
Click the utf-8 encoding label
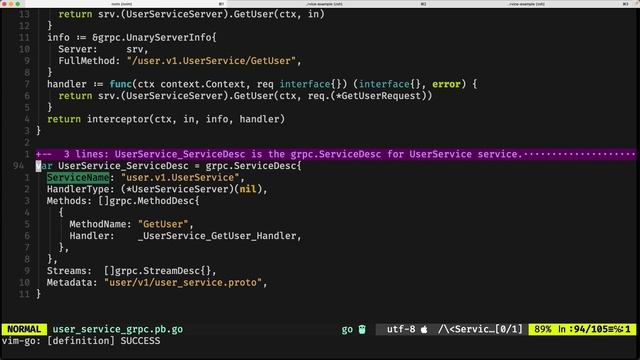click(401, 329)
